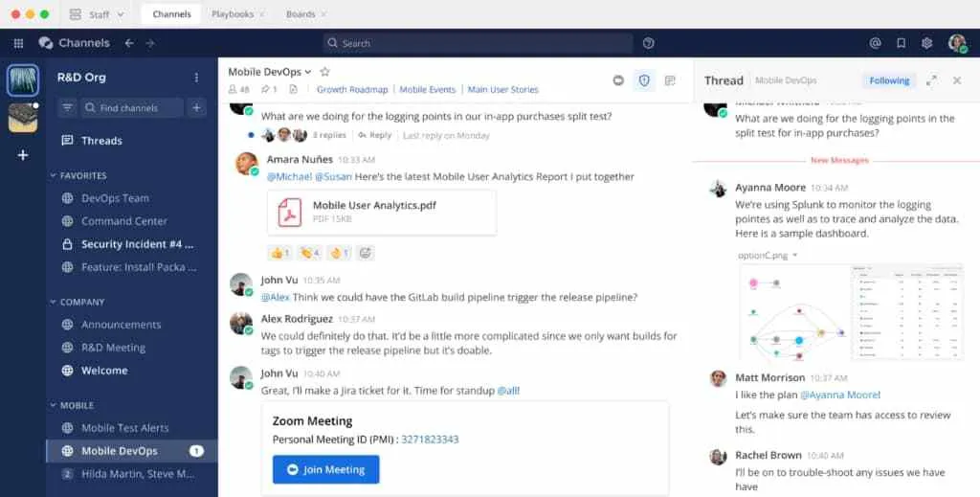Click the add channel plus button
980x497 pixels.
(196, 108)
